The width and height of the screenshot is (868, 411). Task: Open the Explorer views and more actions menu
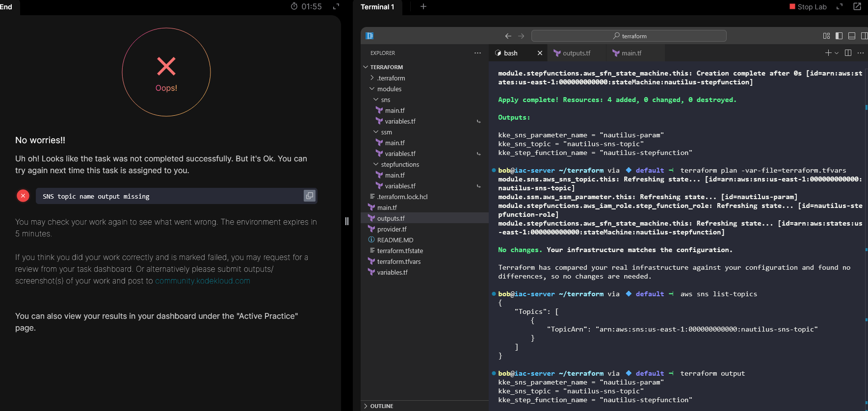477,53
